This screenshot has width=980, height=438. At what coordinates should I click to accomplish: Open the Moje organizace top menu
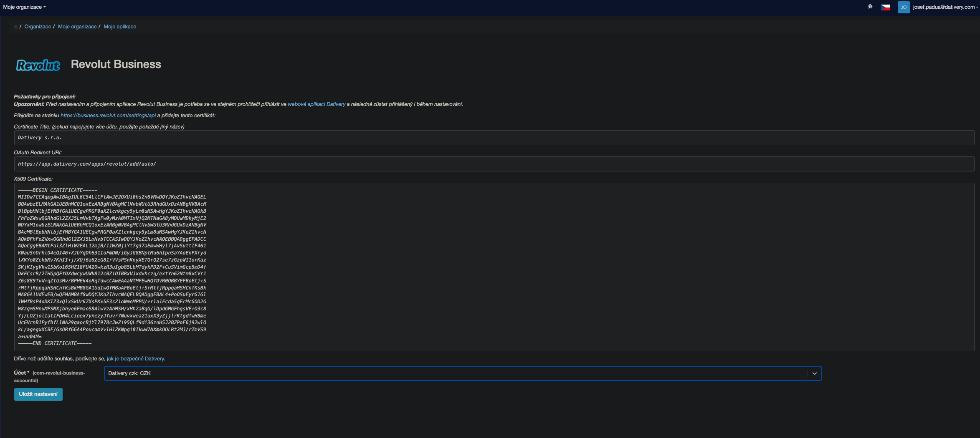24,7
